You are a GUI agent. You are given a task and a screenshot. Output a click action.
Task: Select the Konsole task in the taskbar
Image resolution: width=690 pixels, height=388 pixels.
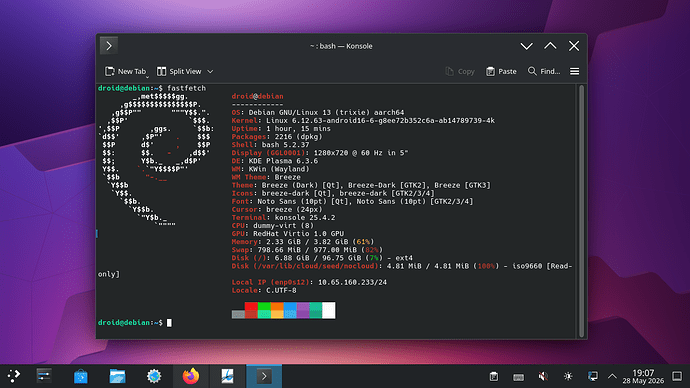pos(264,376)
